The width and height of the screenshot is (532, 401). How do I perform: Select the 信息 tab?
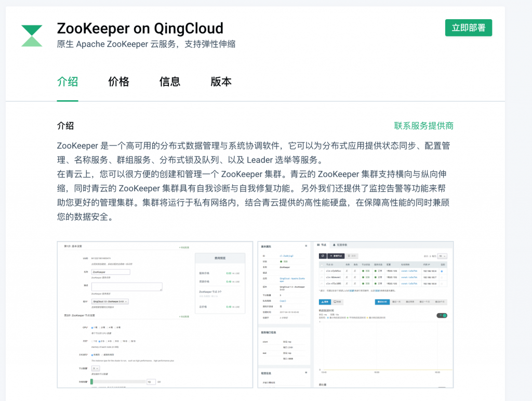point(170,82)
